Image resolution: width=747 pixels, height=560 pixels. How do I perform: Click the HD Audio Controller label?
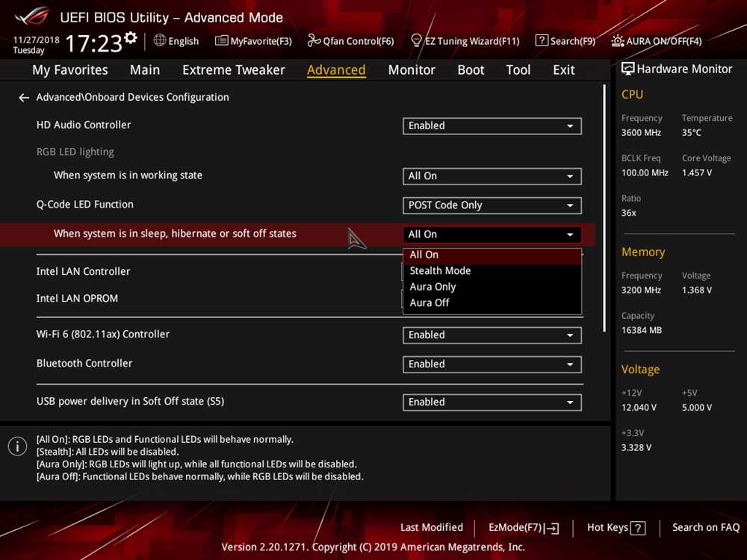pyautogui.click(x=84, y=125)
